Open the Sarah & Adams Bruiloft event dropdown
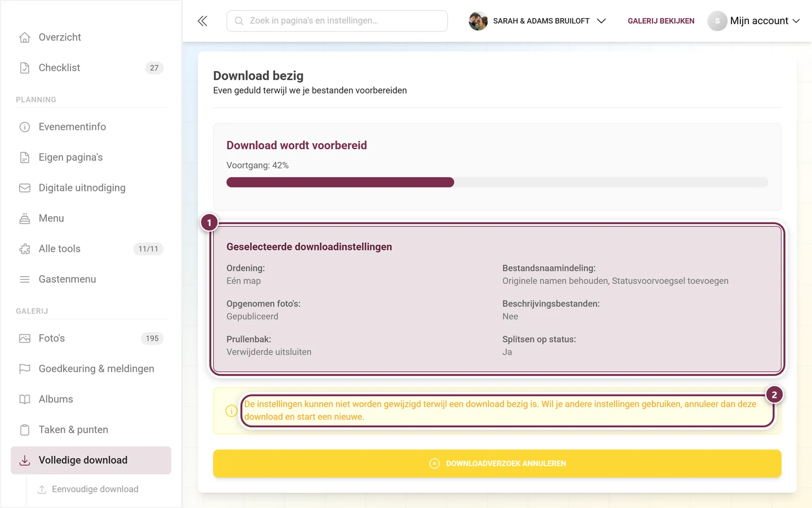 [x=537, y=21]
